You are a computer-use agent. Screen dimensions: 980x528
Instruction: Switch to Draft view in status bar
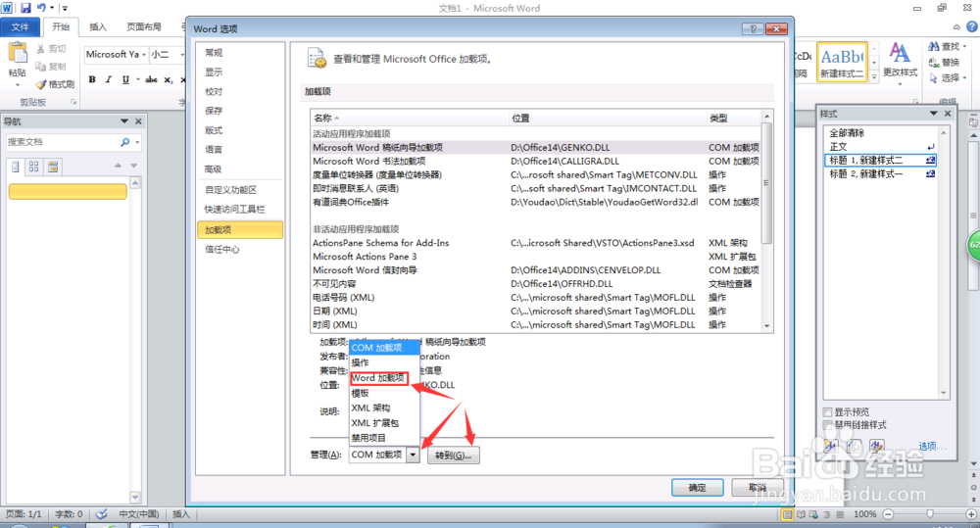840,514
